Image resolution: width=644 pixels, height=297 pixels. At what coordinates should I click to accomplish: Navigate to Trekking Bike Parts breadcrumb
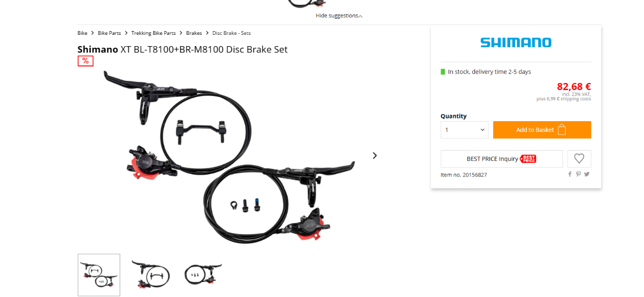coord(153,33)
